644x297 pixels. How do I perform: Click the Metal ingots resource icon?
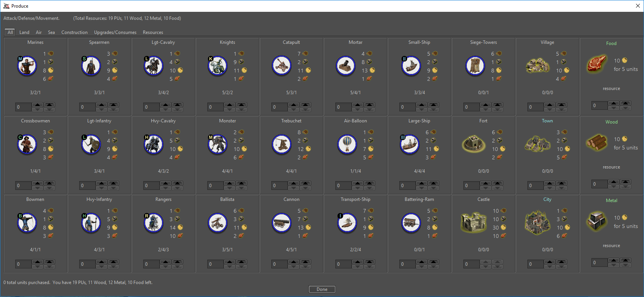tap(596, 221)
